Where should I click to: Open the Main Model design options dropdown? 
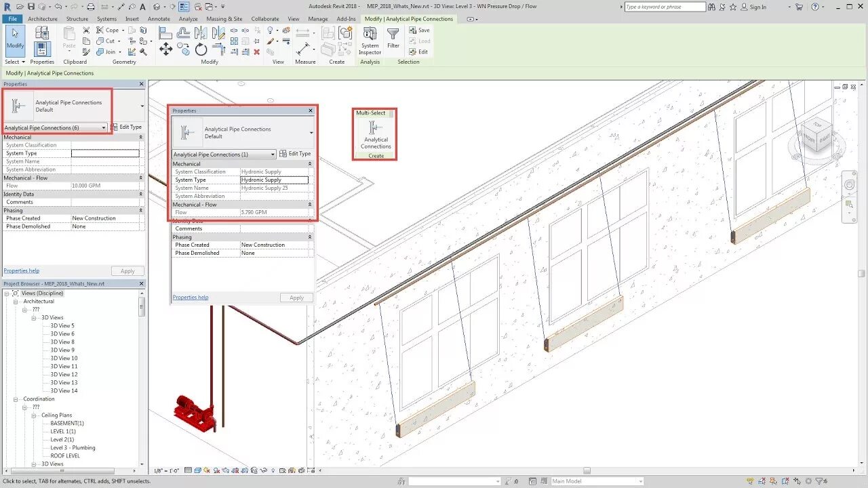597,481
